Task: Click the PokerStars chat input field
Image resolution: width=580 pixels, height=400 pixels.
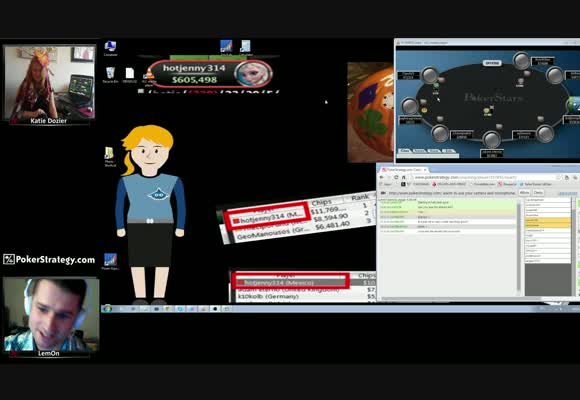Action: tap(428, 156)
